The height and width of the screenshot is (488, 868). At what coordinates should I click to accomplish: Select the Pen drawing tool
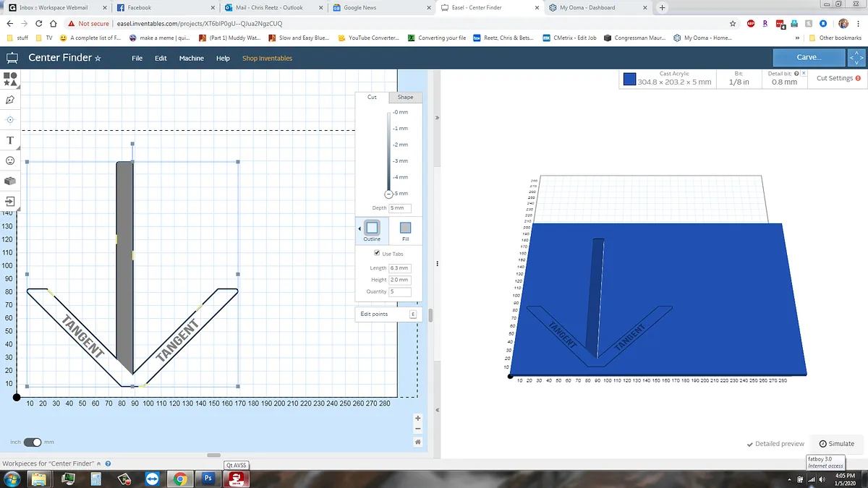[x=10, y=99]
